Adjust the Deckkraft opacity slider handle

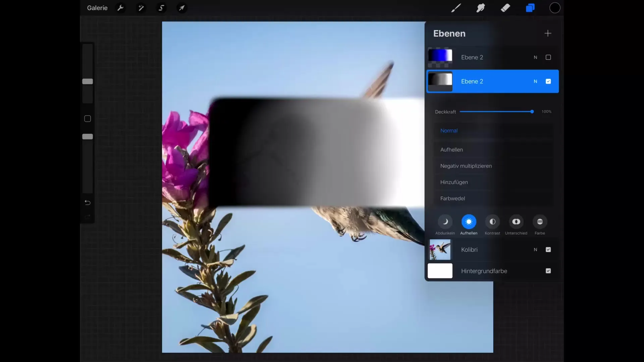click(532, 112)
